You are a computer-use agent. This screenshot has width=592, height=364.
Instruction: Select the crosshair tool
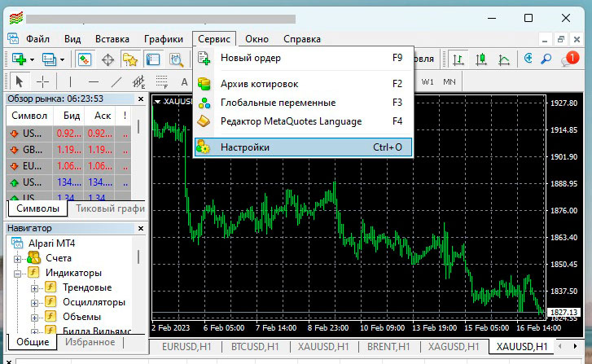pos(43,81)
